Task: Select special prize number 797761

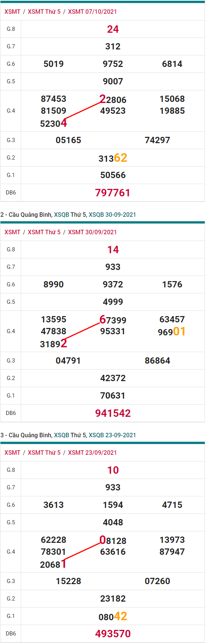Action: coord(113,193)
